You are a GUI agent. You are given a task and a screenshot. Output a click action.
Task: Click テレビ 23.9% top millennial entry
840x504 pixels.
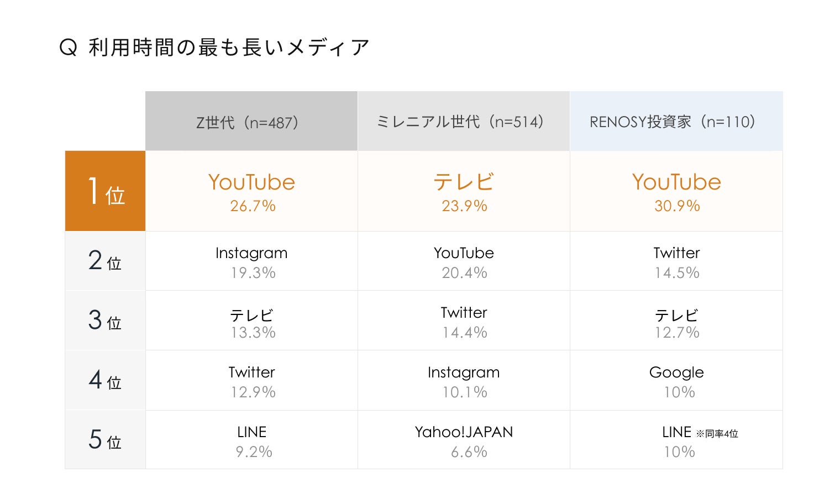(464, 191)
